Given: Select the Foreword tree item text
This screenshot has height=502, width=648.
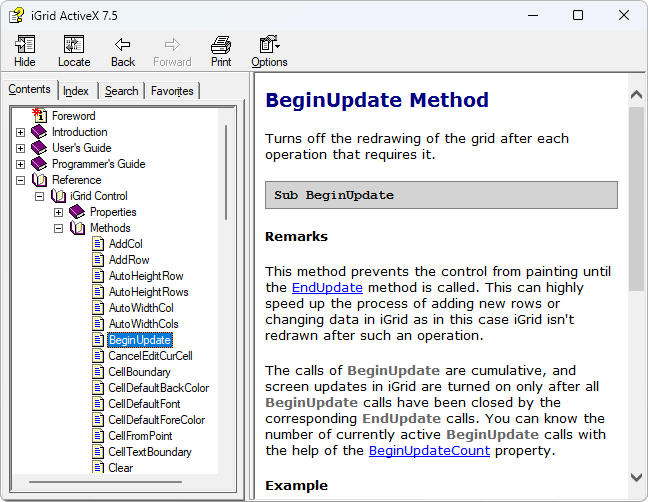Looking at the screenshot, I should [74, 116].
